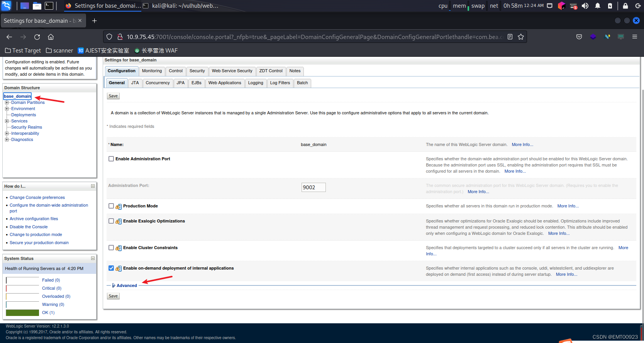Click the bottom Save button
The image size is (644, 343).
point(113,296)
